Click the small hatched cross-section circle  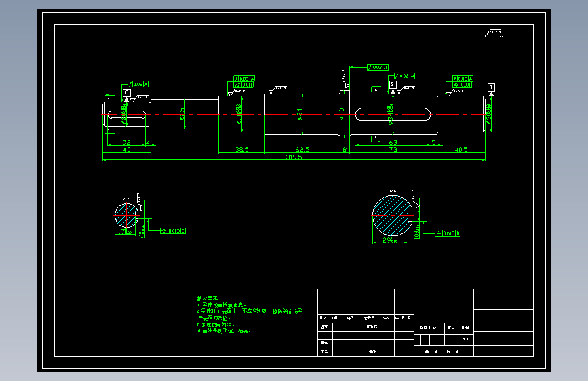[126, 216]
